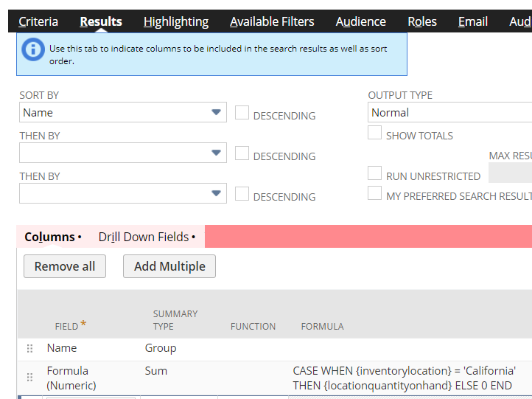Click the Formula CASE WHEN cell
This screenshot has height=399, width=532.
[404, 378]
